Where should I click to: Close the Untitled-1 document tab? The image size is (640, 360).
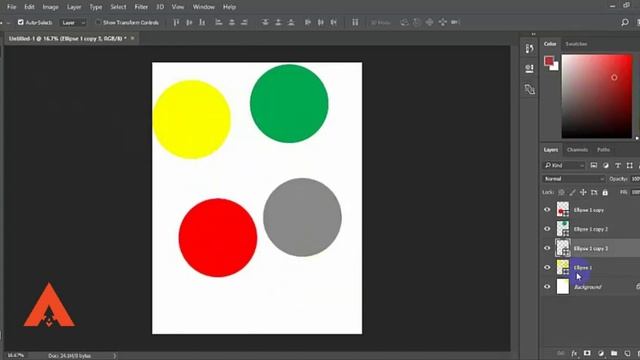(x=133, y=38)
